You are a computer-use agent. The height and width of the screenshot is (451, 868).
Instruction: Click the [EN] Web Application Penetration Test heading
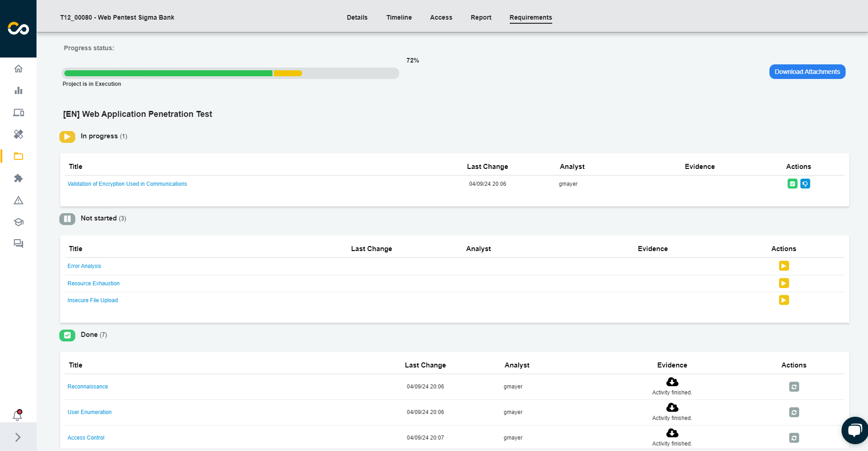pyautogui.click(x=137, y=114)
